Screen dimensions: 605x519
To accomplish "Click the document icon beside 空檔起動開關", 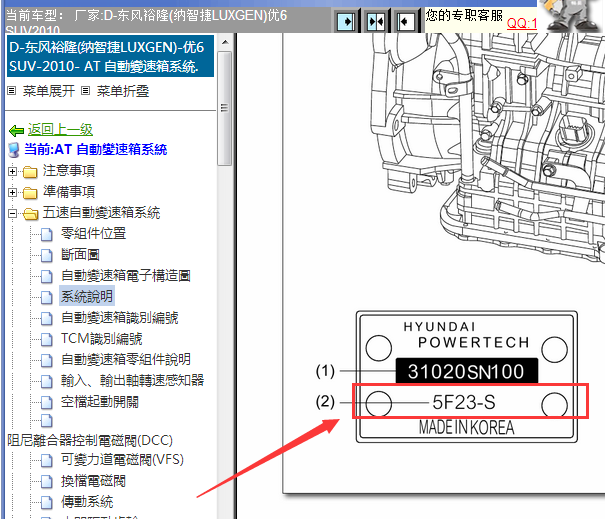I will (x=47, y=402).
